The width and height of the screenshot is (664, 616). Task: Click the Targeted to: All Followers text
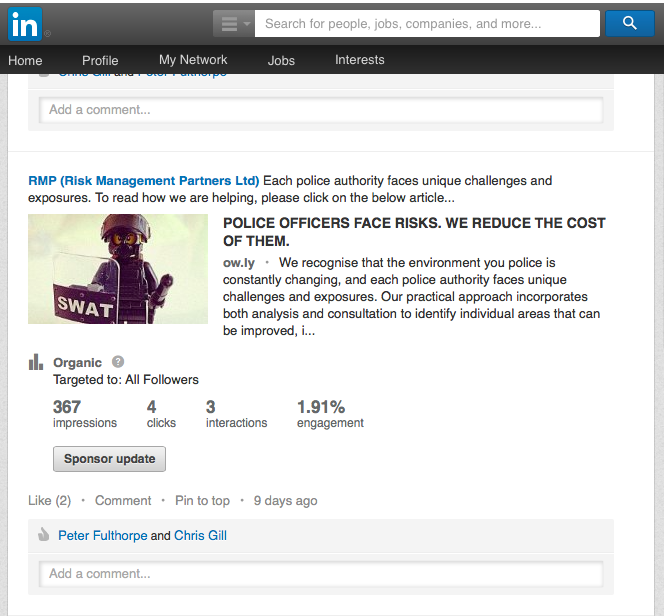coord(126,380)
